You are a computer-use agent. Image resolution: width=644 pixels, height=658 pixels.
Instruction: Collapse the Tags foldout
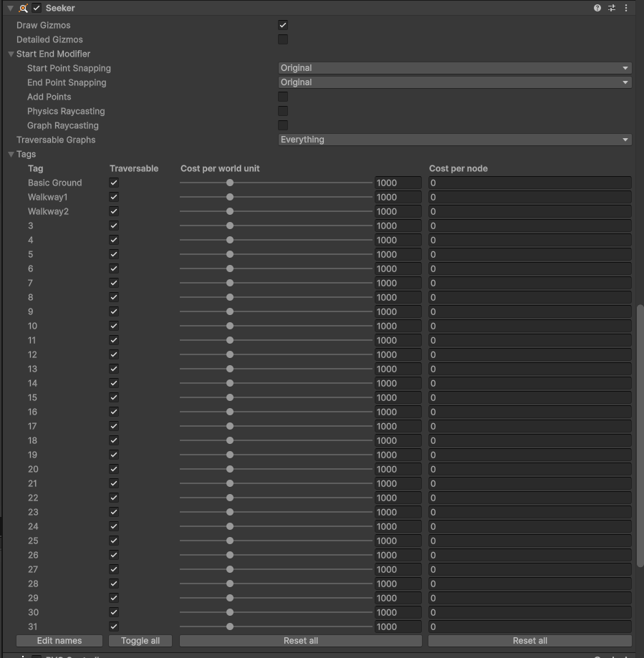[x=11, y=154]
